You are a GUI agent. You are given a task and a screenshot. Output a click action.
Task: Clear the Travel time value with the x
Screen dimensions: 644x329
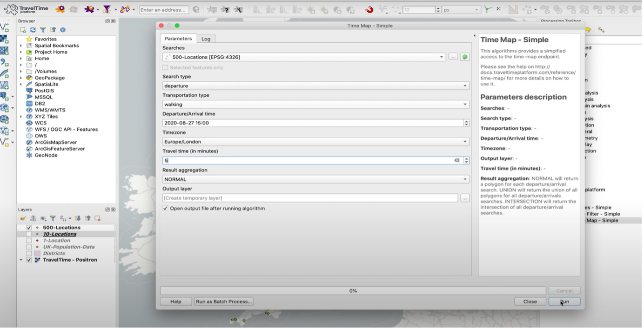457,160
